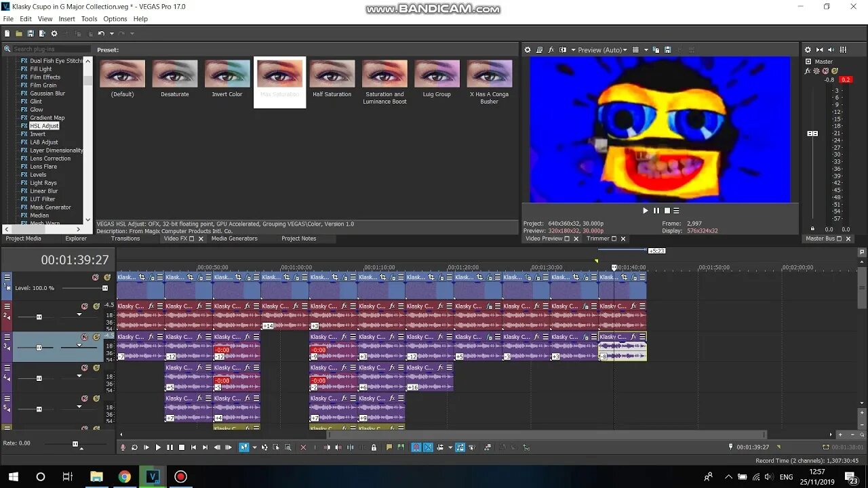The width and height of the screenshot is (868, 488).
Task: Mute audio track 2
Action: 85,306
